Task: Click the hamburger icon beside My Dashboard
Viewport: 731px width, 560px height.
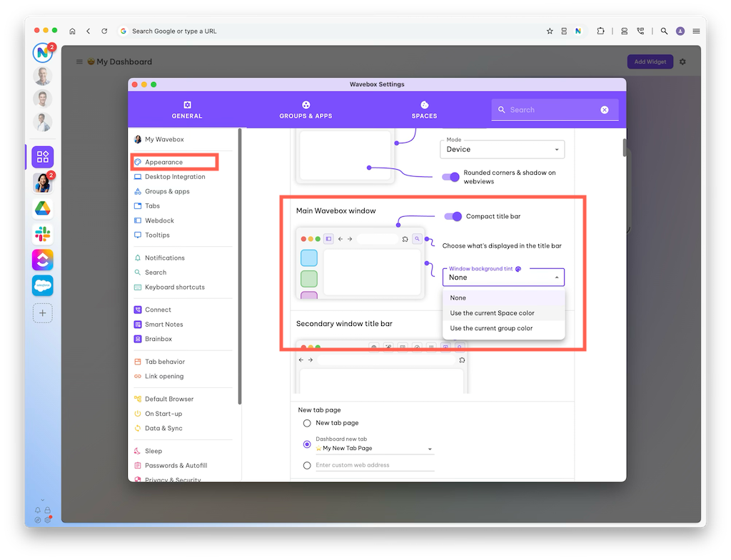Action: (x=79, y=62)
